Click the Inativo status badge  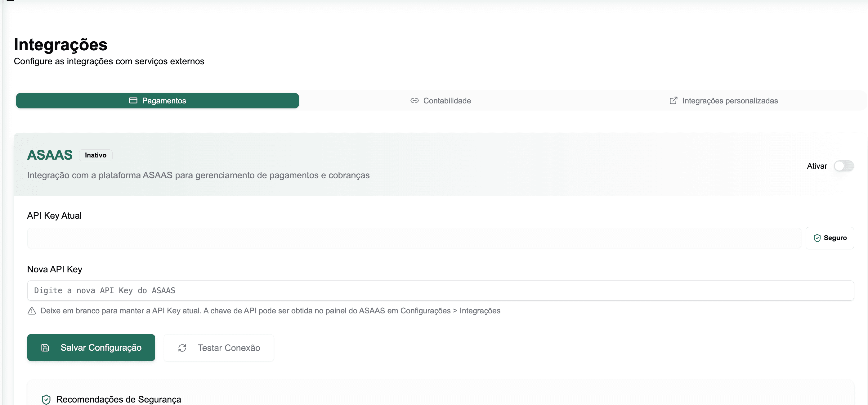coord(95,155)
